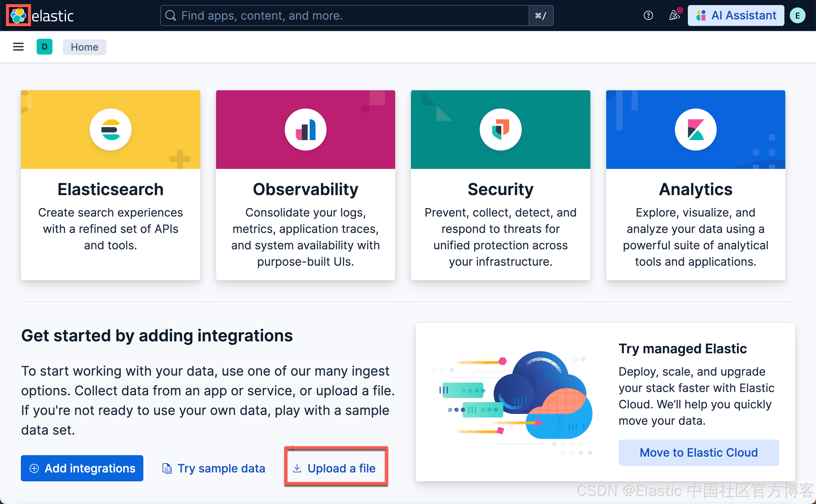Try sample data link
The height and width of the screenshot is (504, 816).
click(x=214, y=468)
